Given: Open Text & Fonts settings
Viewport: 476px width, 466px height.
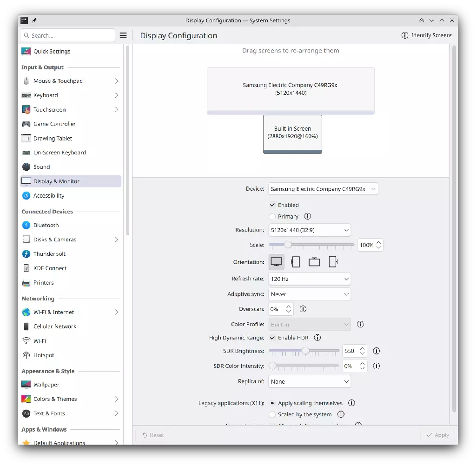Looking at the screenshot, I should click(x=71, y=413).
